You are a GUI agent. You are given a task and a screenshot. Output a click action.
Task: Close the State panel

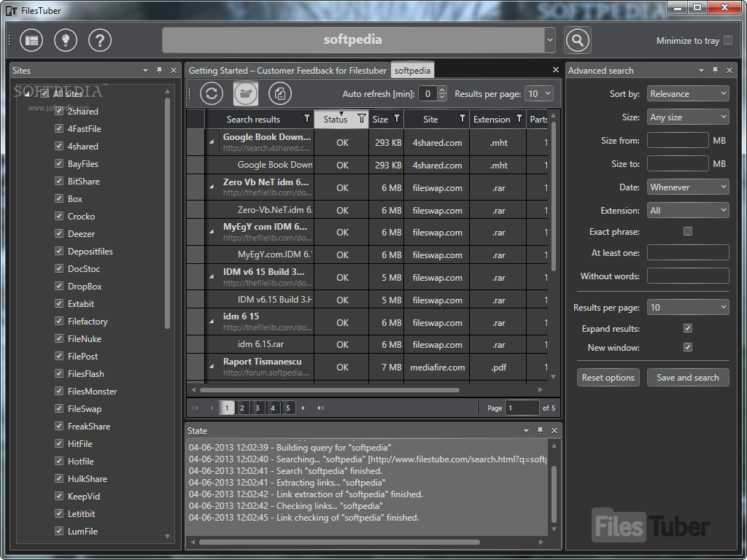click(x=554, y=430)
